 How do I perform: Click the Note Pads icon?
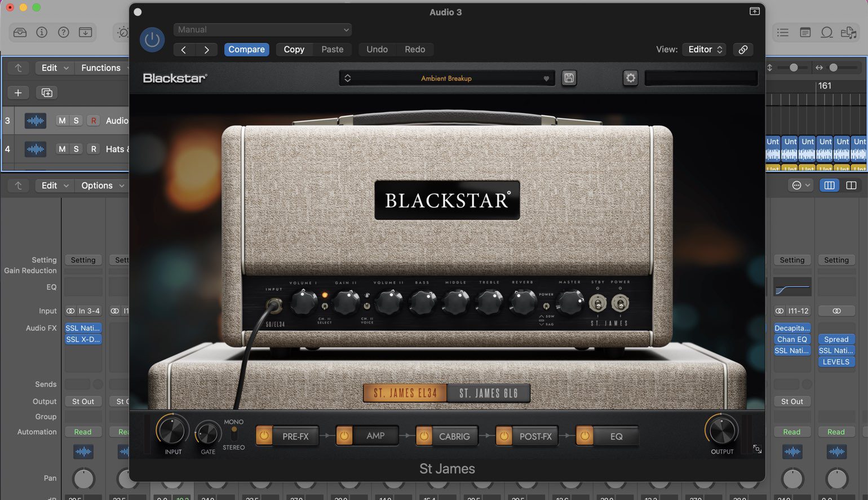804,32
